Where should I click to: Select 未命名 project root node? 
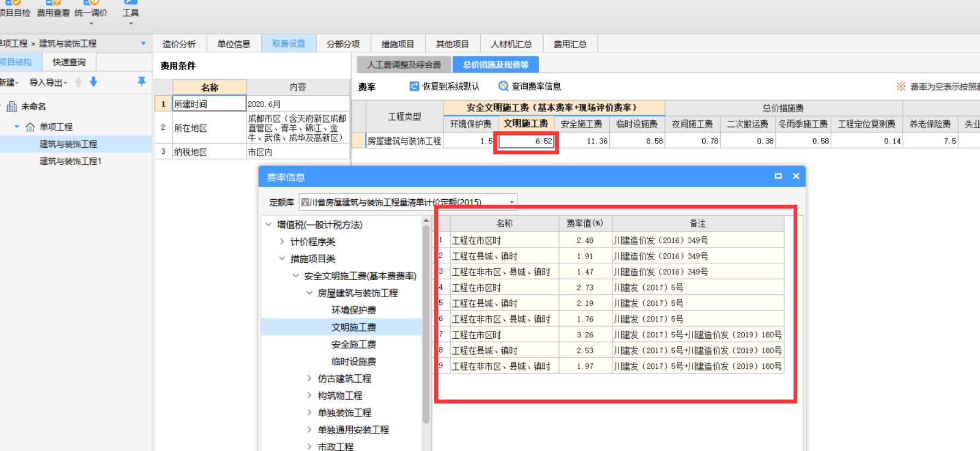pyautogui.click(x=33, y=106)
